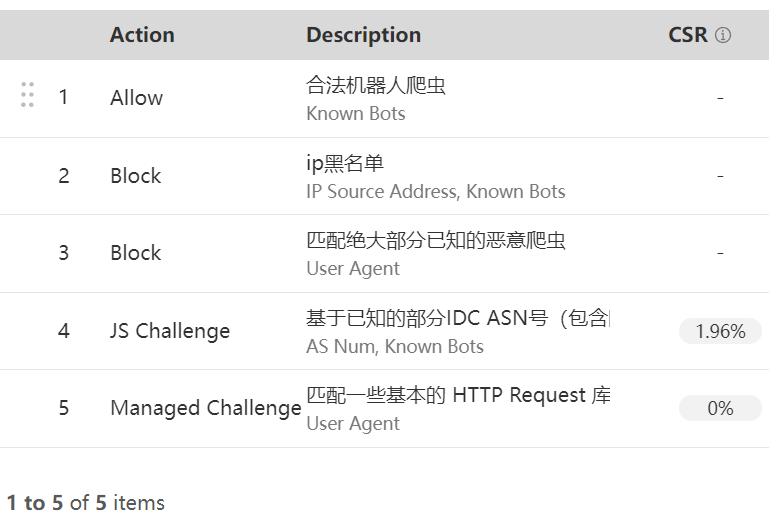Image resolution: width=769 pixels, height=519 pixels.
Task: Open the JS Challenge rule for IDC ASN
Action: coord(458,318)
